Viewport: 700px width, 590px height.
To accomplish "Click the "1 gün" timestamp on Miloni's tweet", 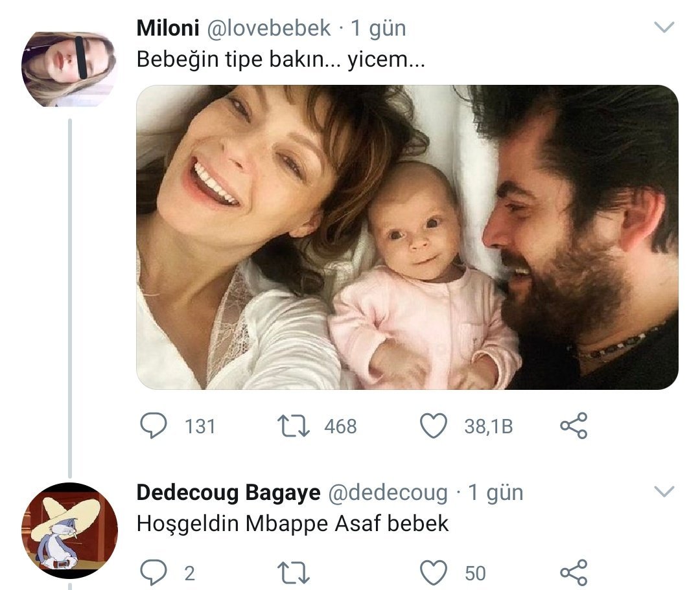I will 379,28.
